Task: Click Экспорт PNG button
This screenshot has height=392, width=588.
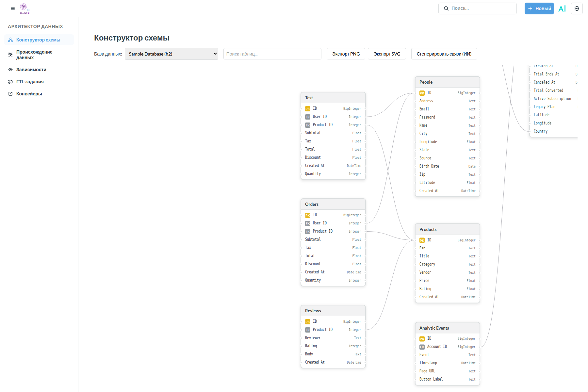Action: click(346, 54)
